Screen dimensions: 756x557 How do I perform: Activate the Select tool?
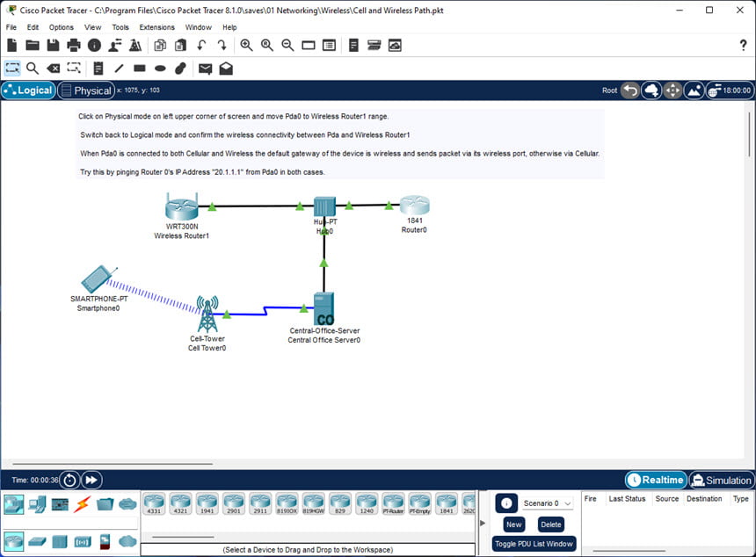click(12, 69)
